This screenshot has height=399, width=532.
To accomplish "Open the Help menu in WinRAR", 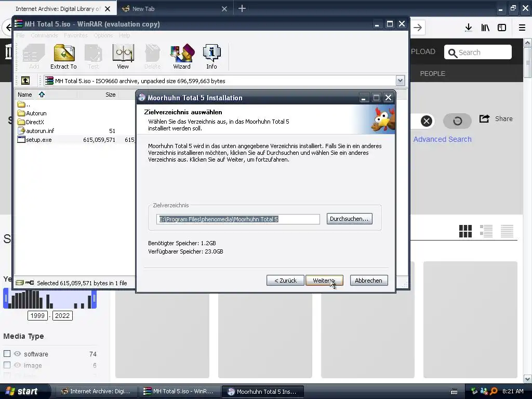I will [x=125, y=35].
